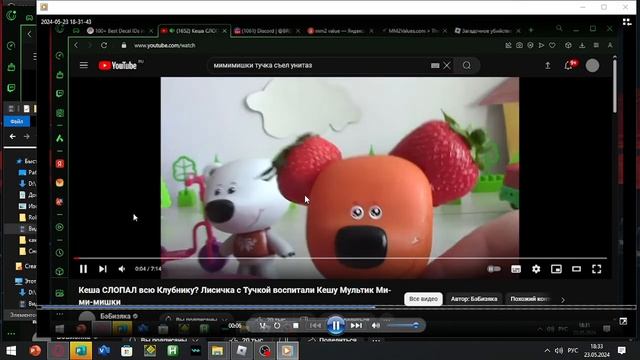The width and height of the screenshot is (640, 360).
Task: Click the media player seek bar
Action: tap(336, 307)
